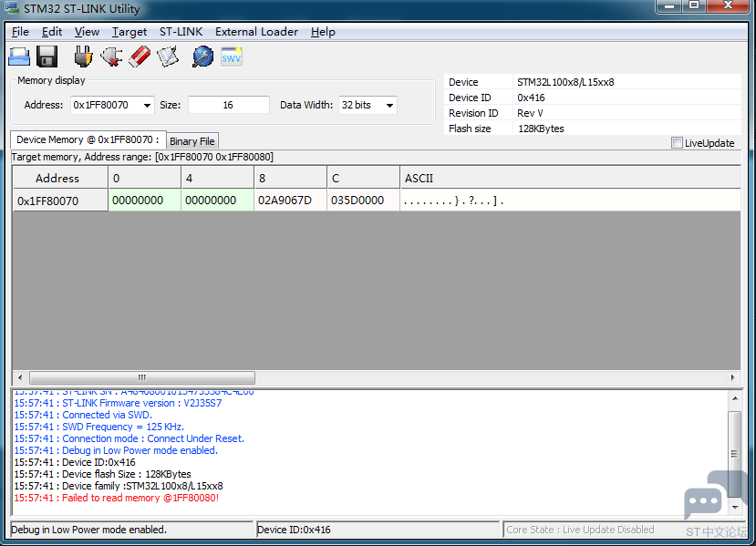Click log panel vertical scrollbar thumb

(735, 454)
